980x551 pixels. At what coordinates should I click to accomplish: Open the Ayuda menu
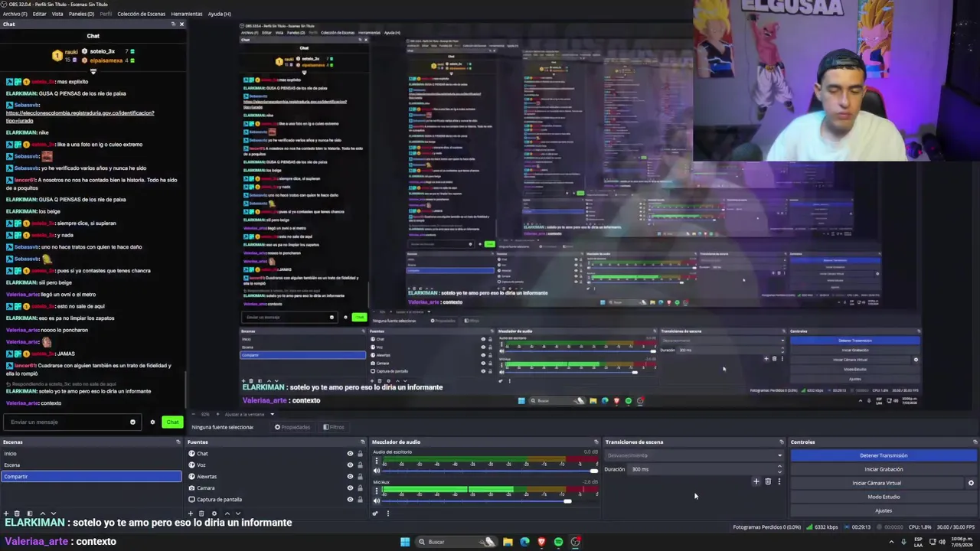click(220, 14)
